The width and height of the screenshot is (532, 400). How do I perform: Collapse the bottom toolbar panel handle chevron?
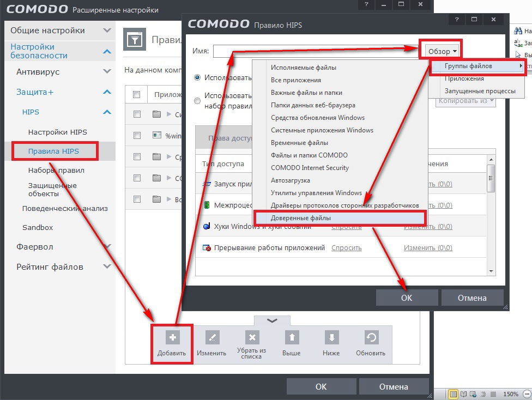pos(272,320)
